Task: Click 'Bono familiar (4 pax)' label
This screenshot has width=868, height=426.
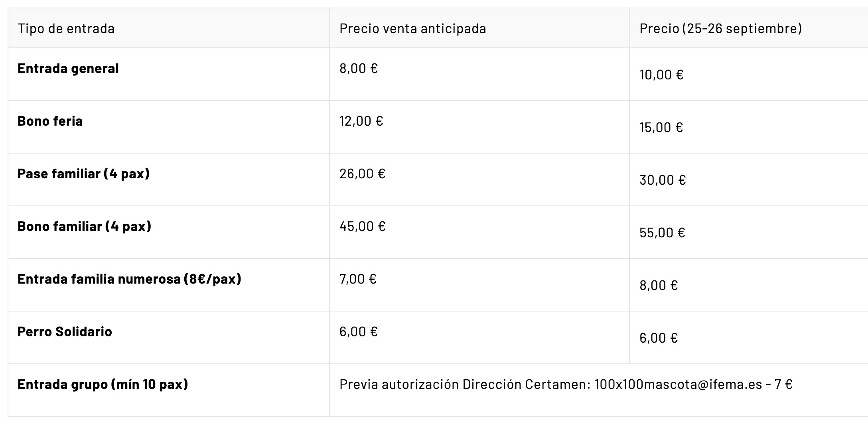Action: pos(84,227)
